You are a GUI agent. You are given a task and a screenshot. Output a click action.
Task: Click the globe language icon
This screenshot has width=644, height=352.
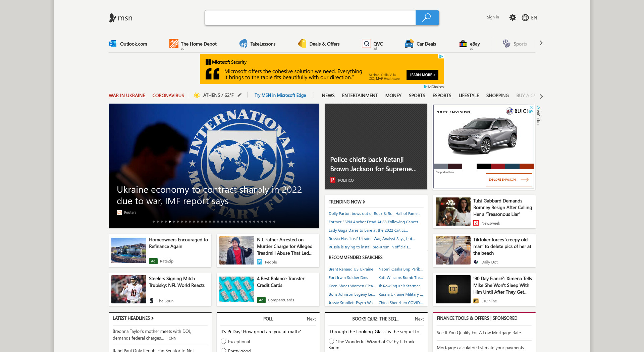(525, 18)
